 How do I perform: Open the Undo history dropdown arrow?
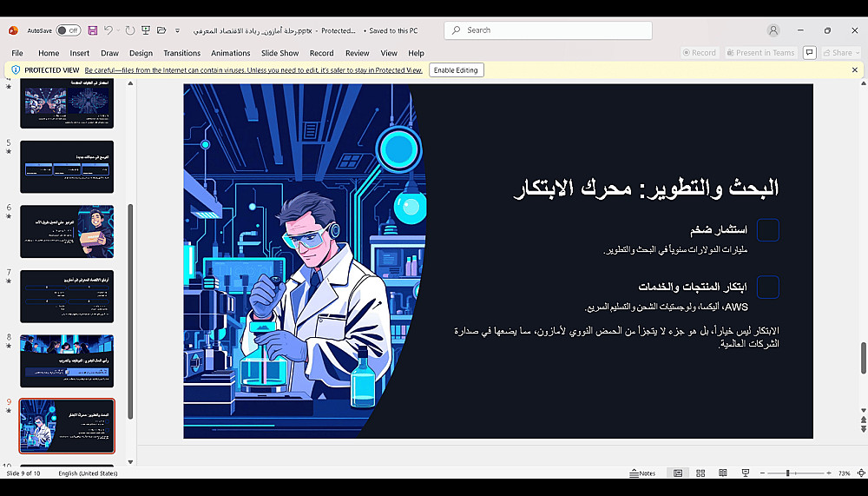click(118, 30)
